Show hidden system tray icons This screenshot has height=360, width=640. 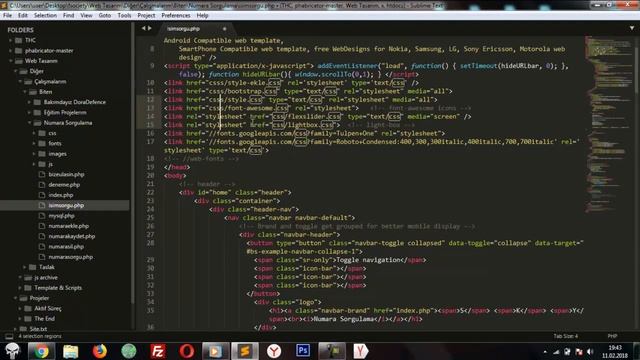tap(545, 352)
